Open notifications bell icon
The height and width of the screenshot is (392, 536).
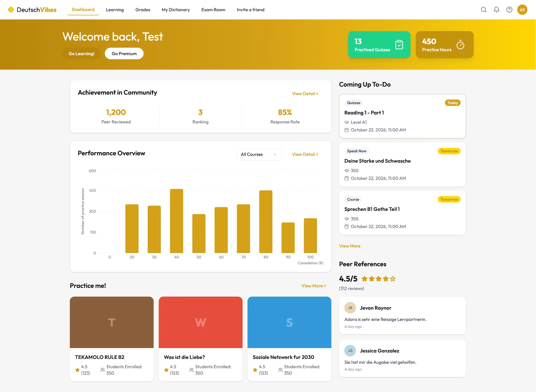pos(496,10)
